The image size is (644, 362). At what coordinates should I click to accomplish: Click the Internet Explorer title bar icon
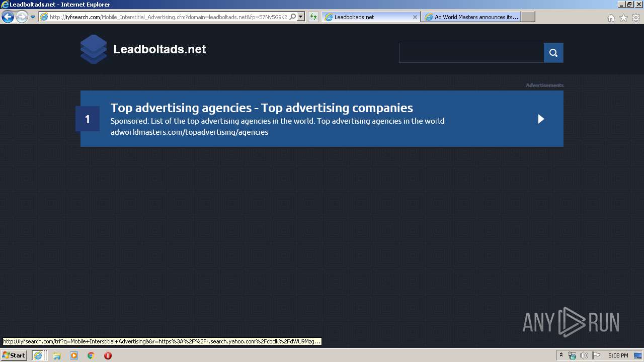point(5,5)
